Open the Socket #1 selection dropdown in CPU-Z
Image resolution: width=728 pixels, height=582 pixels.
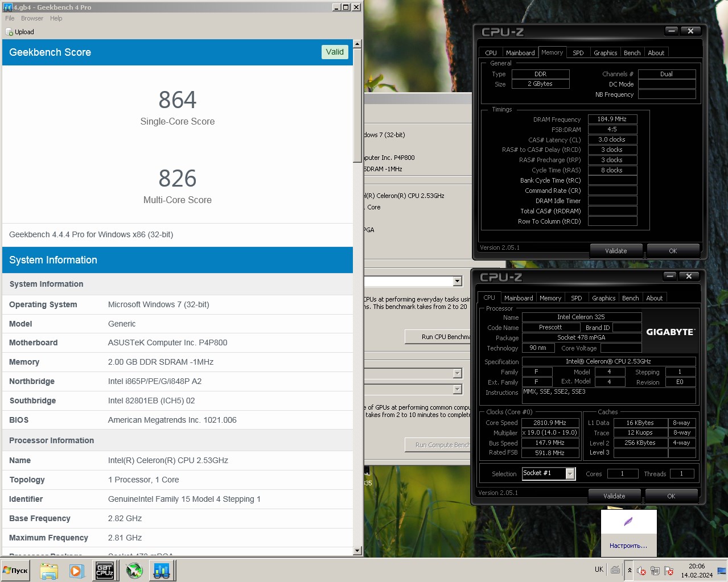[570, 473]
